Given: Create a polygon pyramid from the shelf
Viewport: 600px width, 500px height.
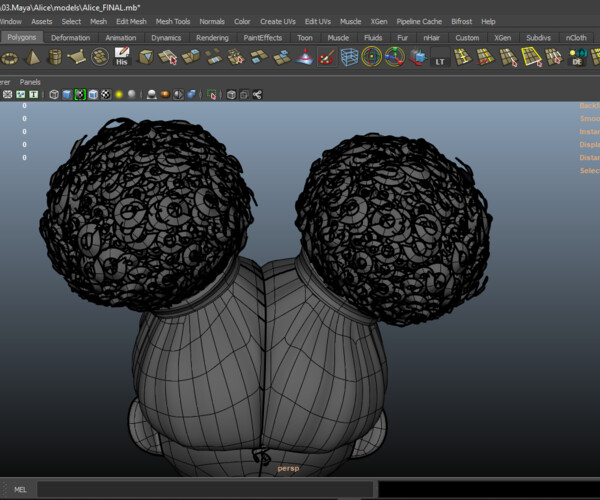Looking at the screenshot, I should click(33, 57).
